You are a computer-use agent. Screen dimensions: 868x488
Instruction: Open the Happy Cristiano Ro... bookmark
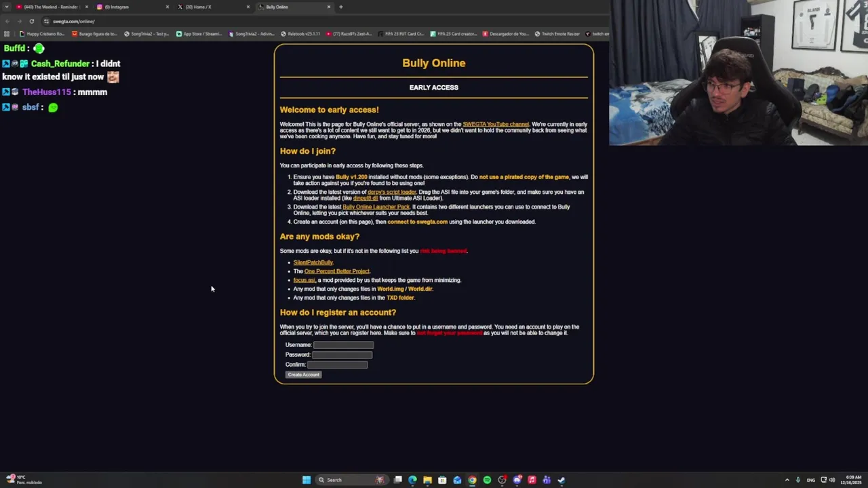(42, 33)
